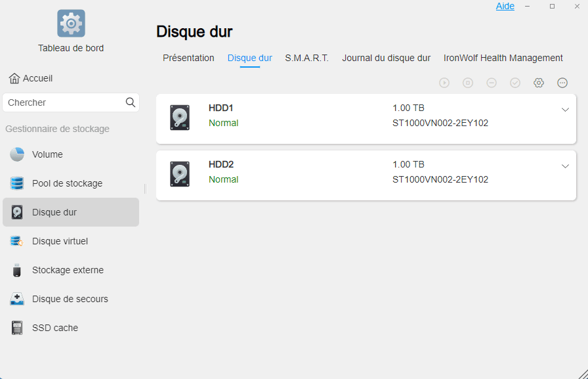588x379 pixels.
Task: Open Pool de stockage in sidebar
Action: [x=67, y=183]
